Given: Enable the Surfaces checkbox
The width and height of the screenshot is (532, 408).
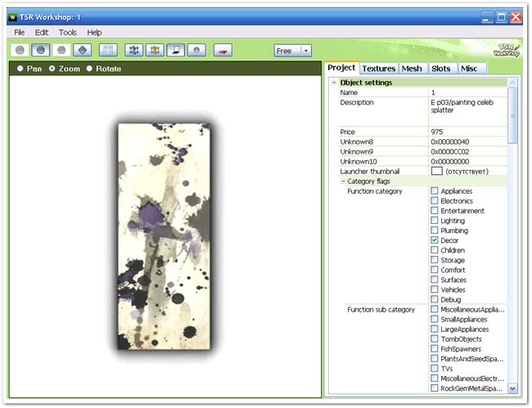Looking at the screenshot, I should pos(435,280).
